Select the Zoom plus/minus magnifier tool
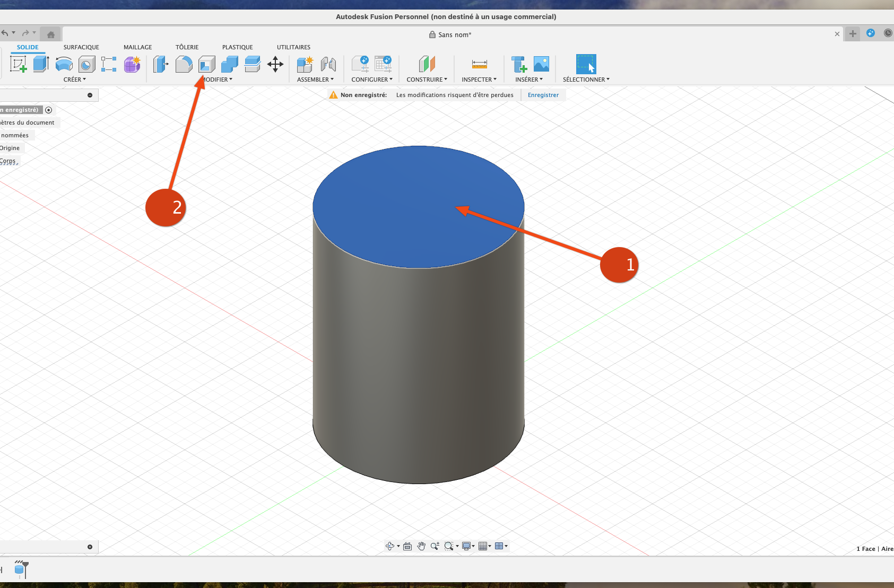The width and height of the screenshot is (894, 588). [x=435, y=546]
